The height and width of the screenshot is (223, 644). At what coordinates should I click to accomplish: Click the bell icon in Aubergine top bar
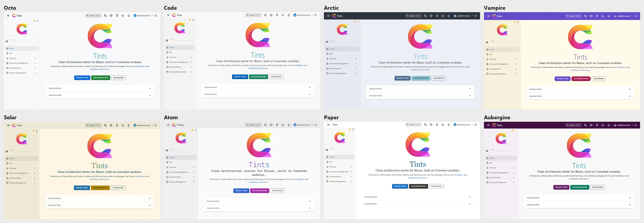pyautogui.click(x=609, y=125)
